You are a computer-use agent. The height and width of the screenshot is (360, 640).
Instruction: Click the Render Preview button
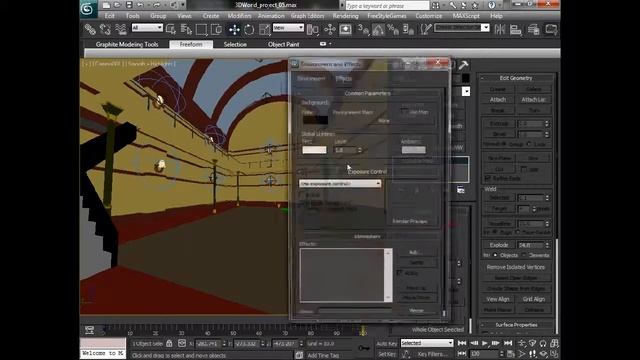[x=409, y=221]
